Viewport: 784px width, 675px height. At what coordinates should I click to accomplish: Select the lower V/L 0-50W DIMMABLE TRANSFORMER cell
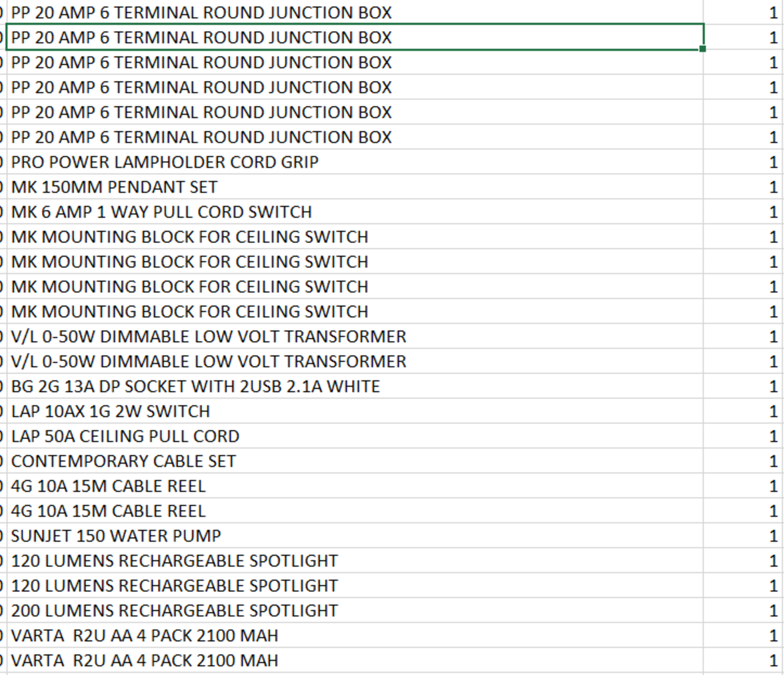(x=355, y=361)
